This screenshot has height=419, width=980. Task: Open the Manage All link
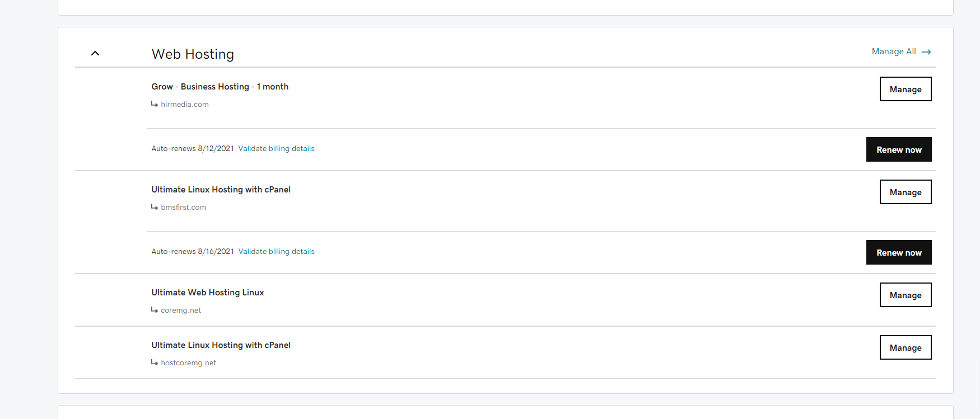pyautogui.click(x=893, y=51)
